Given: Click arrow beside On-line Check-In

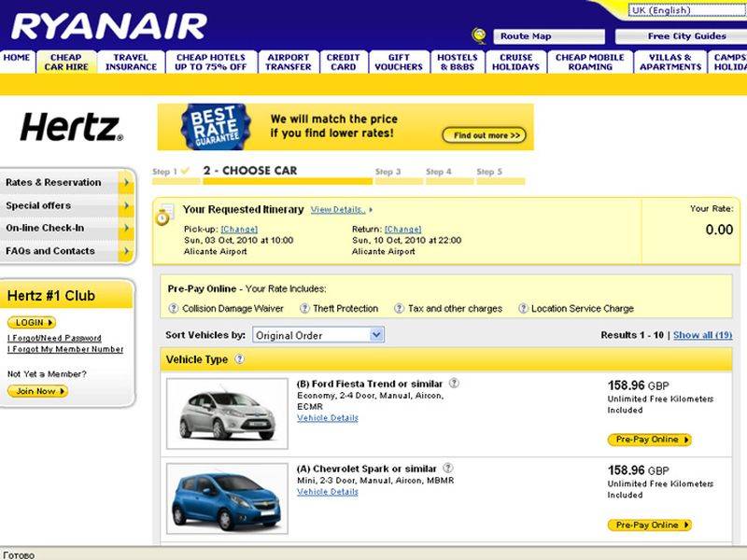Looking at the screenshot, I should click(126, 228).
